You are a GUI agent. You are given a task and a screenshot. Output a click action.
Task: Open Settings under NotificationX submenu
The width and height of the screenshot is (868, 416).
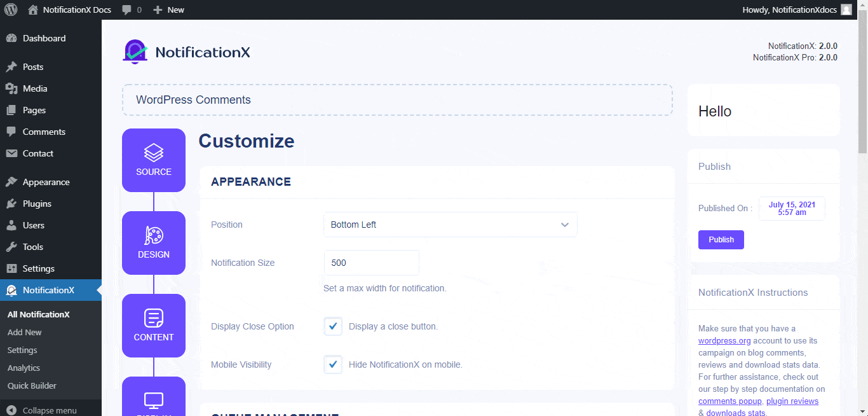[x=22, y=350]
